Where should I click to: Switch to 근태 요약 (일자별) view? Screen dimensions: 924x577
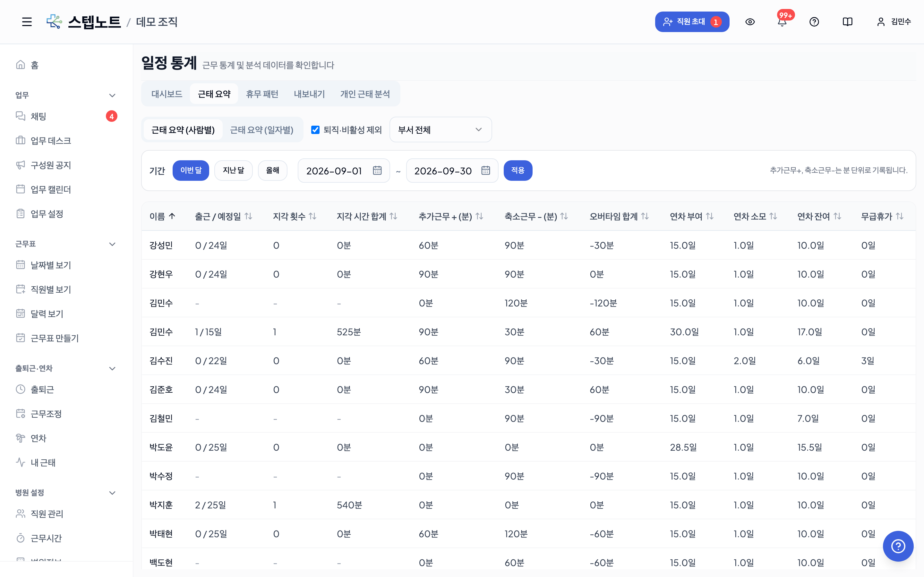click(261, 130)
